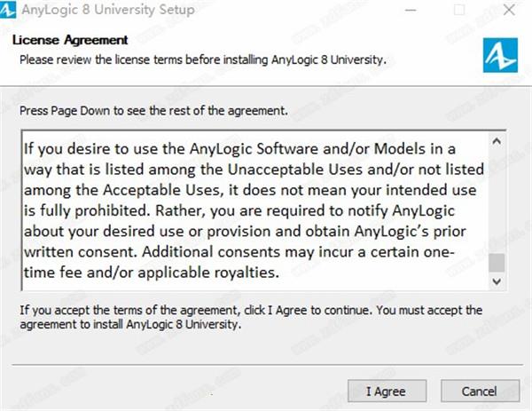532x411 pixels.
Task: Cancel the AnyLogic installation
Action: point(480,391)
